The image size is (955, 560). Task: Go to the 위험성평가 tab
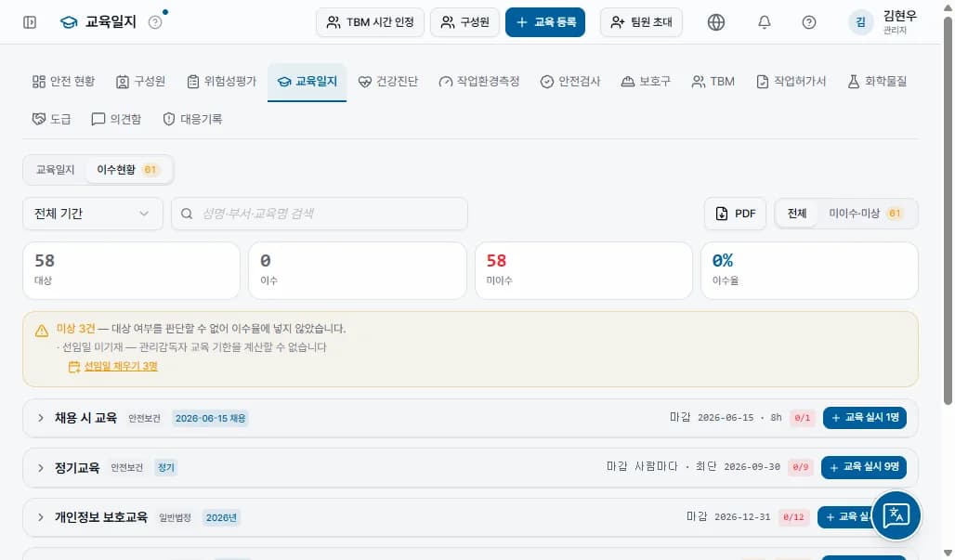pos(222,82)
